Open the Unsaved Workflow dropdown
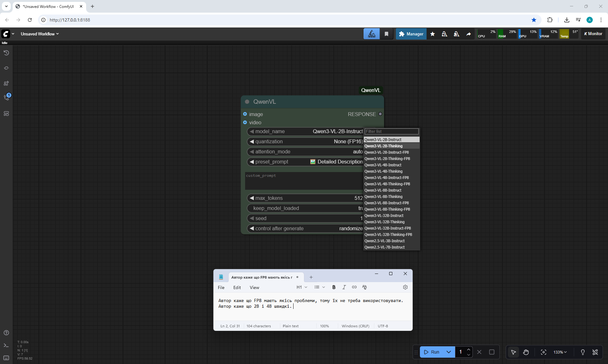This screenshot has height=364, width=608. [x=40, y=34]
